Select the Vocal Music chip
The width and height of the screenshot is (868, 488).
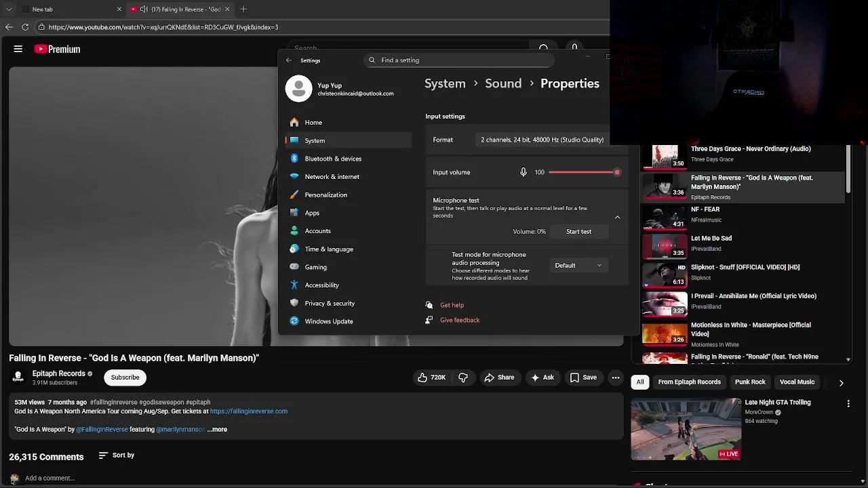[797, 382]
